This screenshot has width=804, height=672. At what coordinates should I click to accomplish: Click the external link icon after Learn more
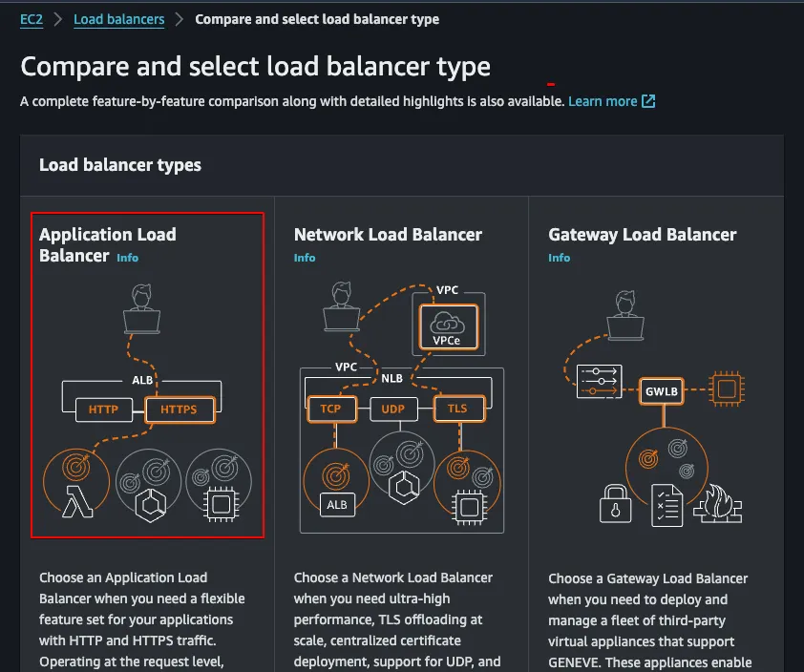pos(648,101)
